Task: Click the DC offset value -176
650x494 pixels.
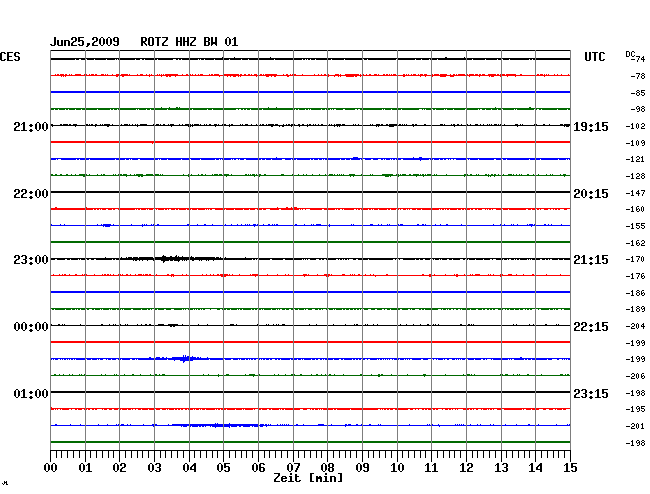Action: click(x=635, y=276)
